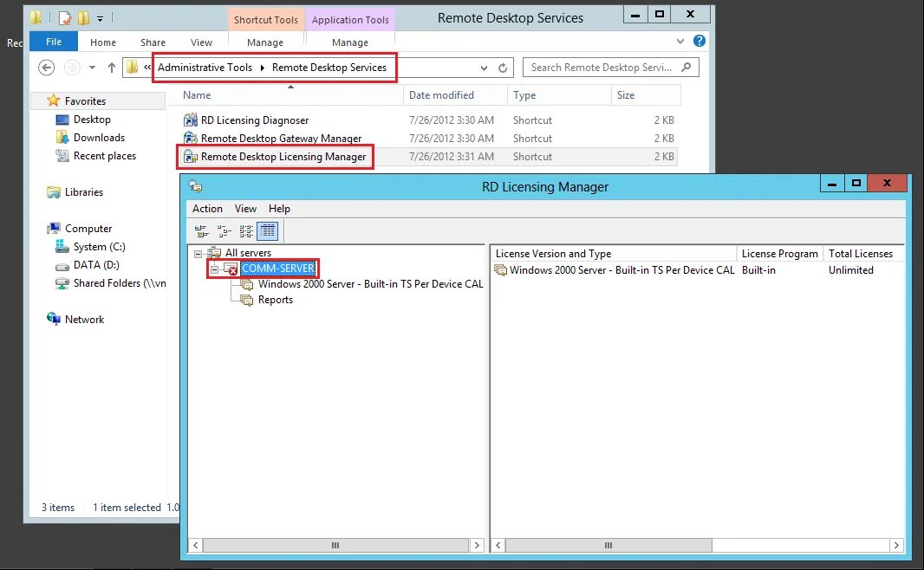
Task: Click the list view toolbar button in RD Licensing Manager
Action: (x=245, y=230)
